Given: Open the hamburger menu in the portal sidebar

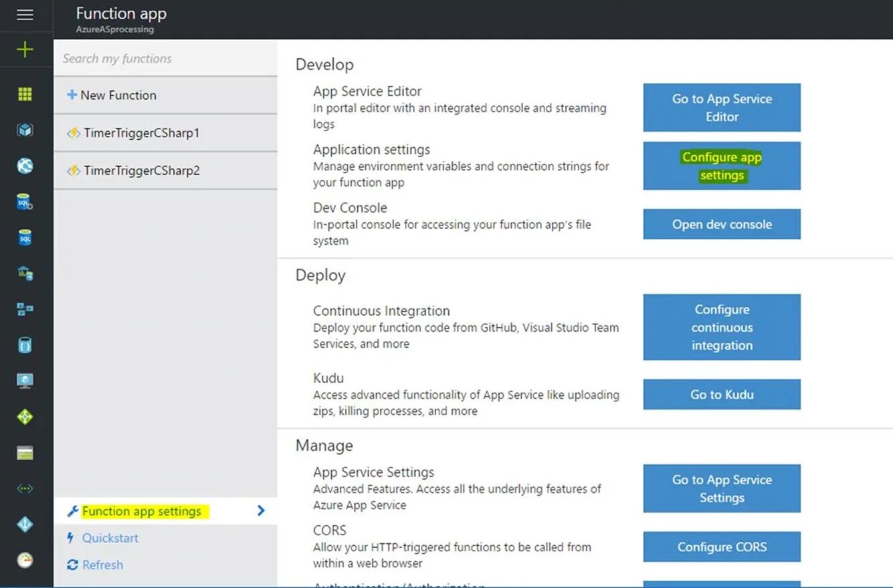Looking at the screenshot, I should click(x=25, y=15).
